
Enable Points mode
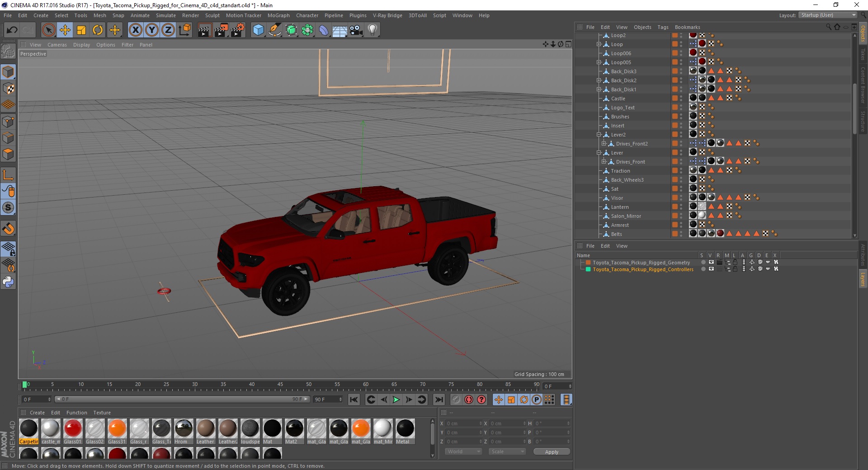pos(8,122)
